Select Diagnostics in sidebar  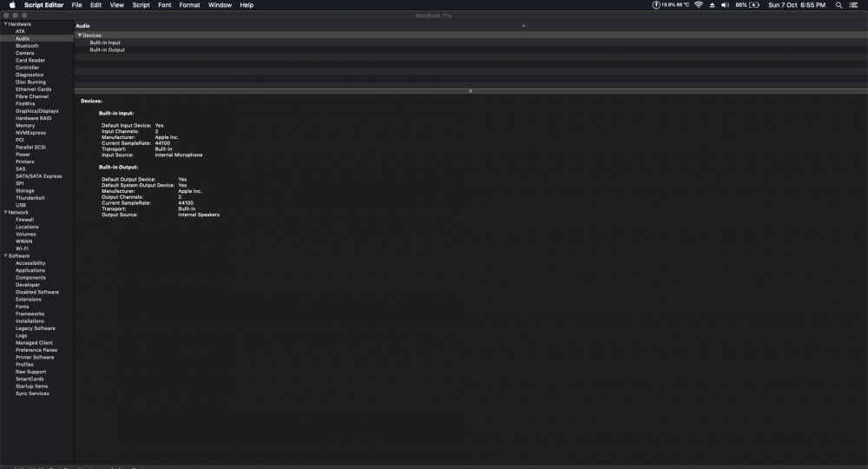click(30, 75)
